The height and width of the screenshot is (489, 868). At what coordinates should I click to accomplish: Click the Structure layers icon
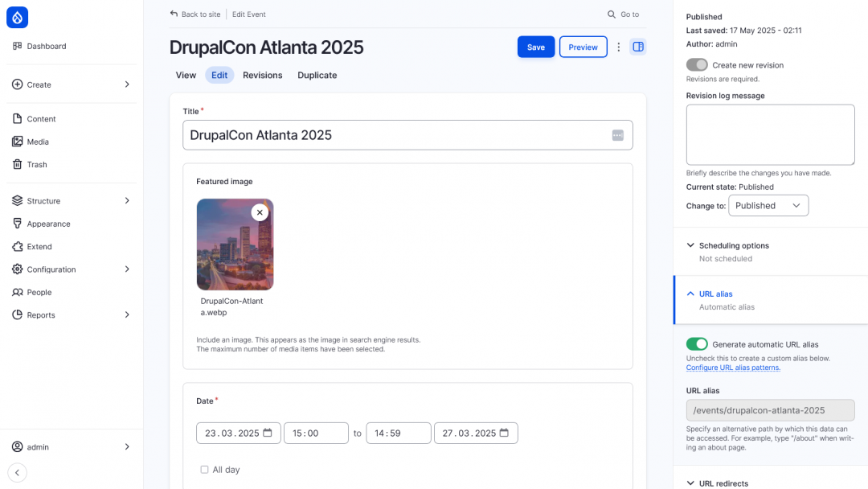(x=17, y=200)
